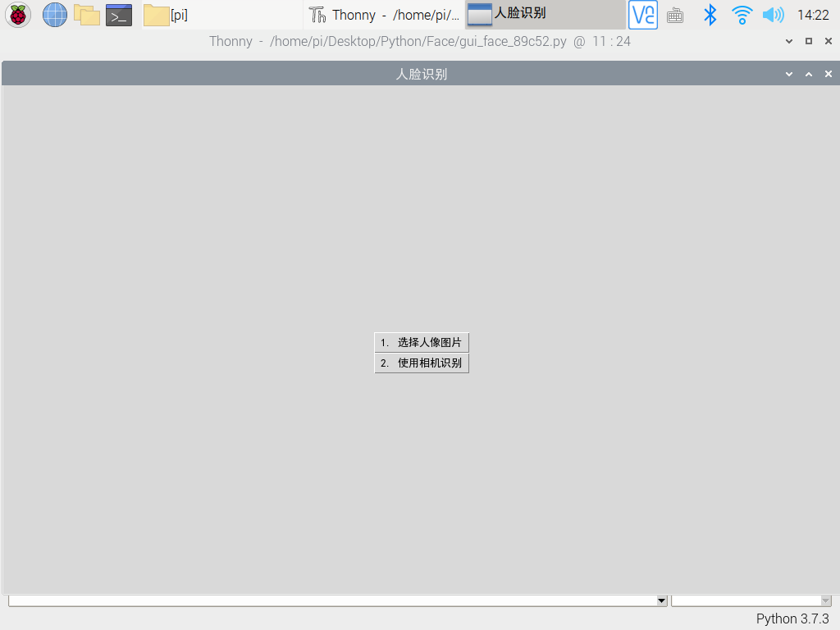Maximize the Thonny window

point(809,41)
